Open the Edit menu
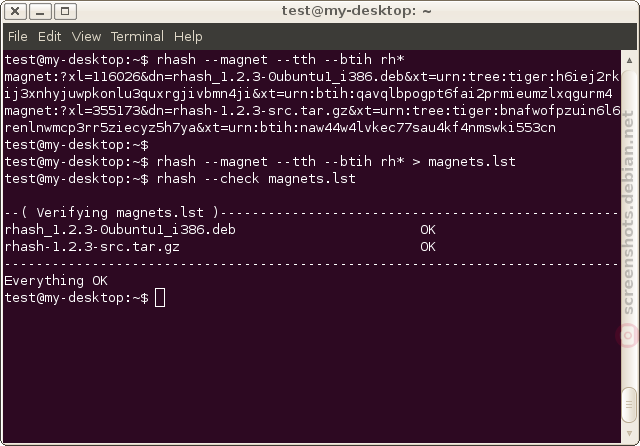Screen dimensions: 640x446 (49, 37)
